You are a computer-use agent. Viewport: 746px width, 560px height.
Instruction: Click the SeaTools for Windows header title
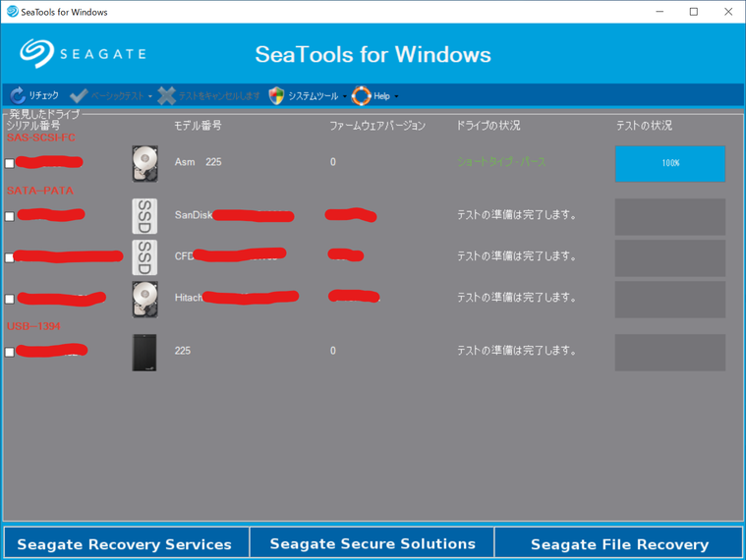373,54
